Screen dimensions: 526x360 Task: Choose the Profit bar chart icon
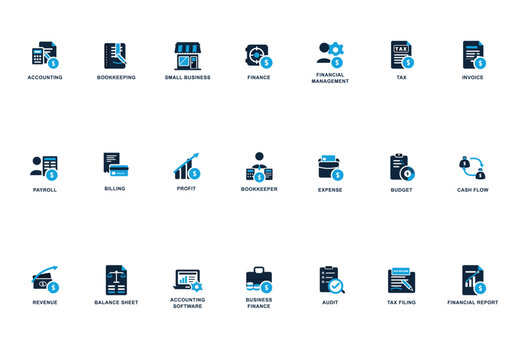click(187, 166)
